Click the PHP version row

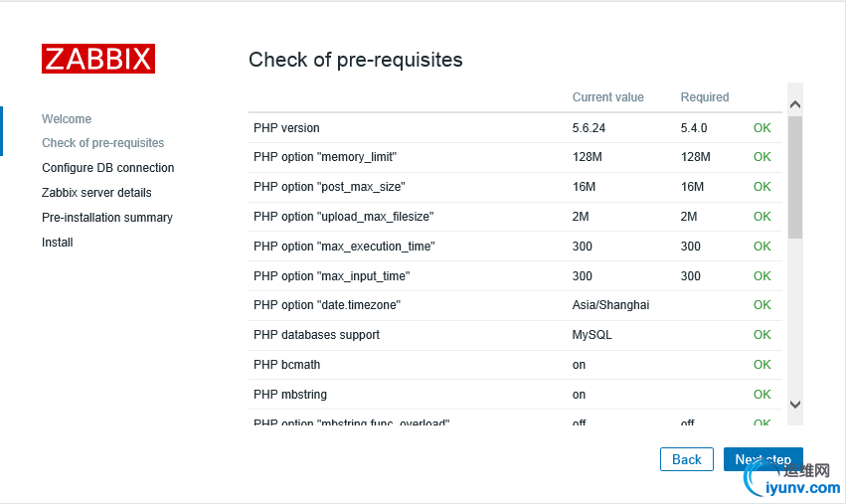pyautogui.click(x=515, y=128)
